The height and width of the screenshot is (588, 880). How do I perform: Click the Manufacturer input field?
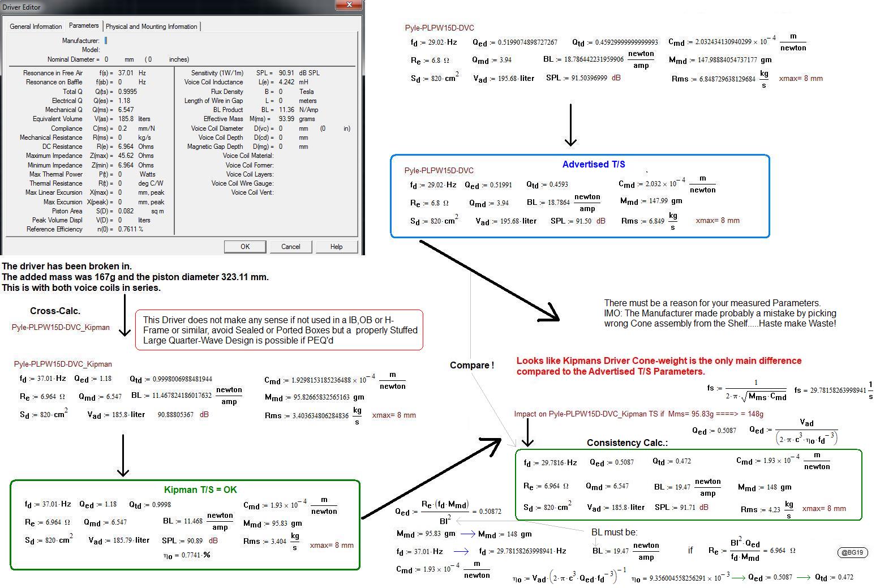106,41
